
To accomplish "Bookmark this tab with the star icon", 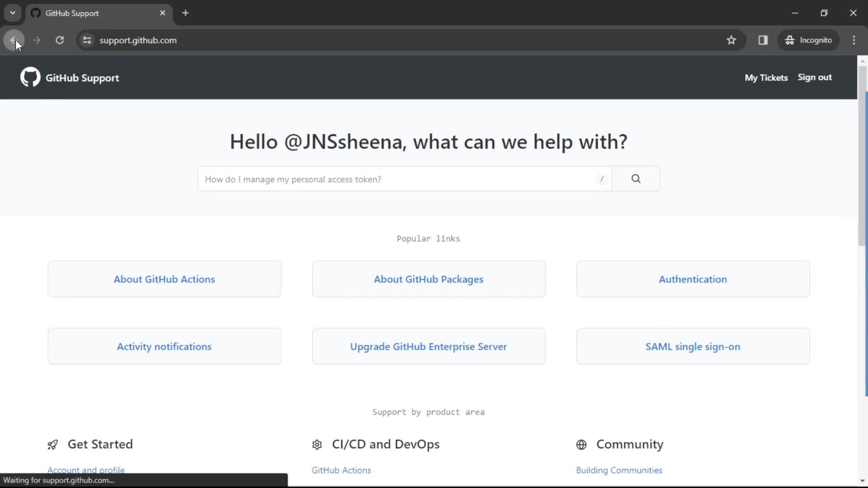I will (x=731, y=40).
